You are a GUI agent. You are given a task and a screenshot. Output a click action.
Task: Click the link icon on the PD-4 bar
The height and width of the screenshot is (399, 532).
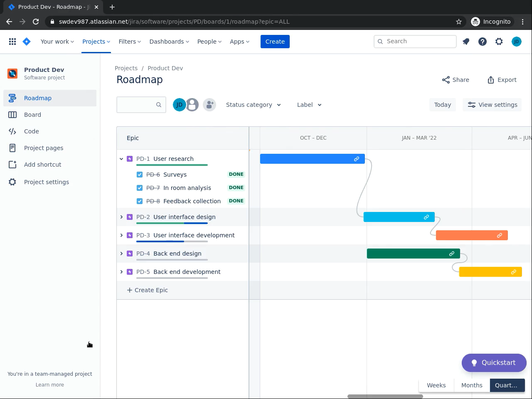(x=452, y=254)
